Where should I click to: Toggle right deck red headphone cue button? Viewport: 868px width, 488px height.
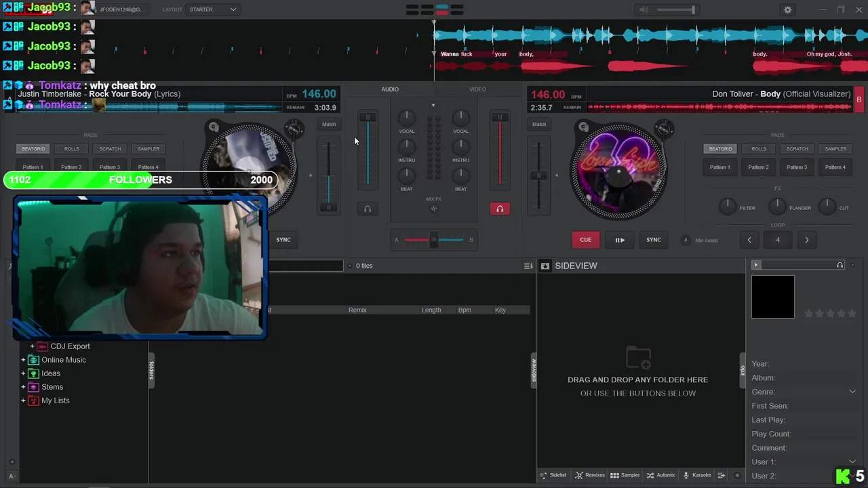pos(500,209)
